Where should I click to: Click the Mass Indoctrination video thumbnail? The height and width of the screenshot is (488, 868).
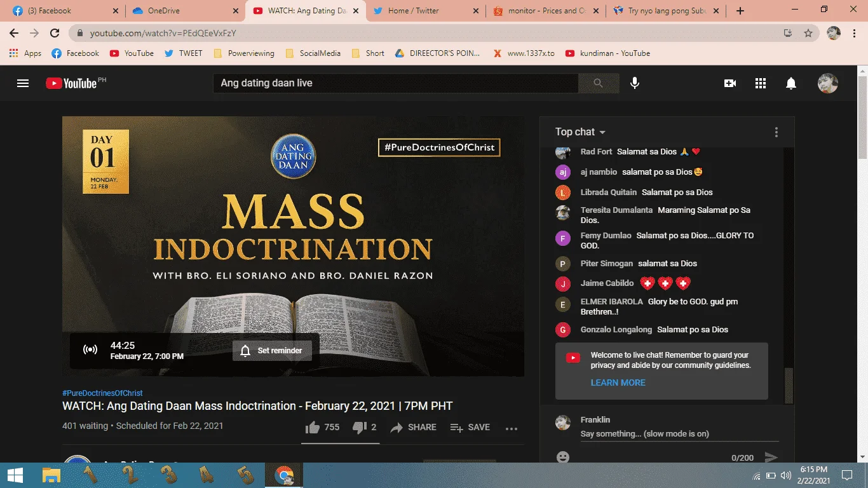tap(293, 247)
